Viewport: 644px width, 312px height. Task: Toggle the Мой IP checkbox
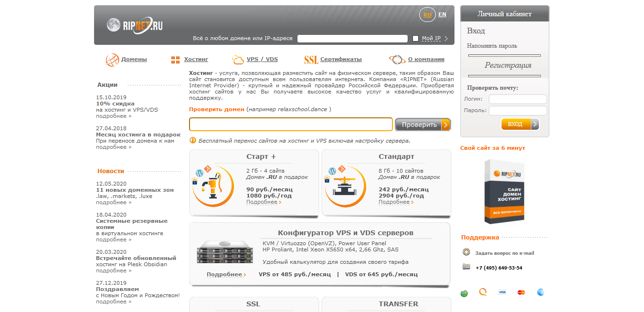415,38
